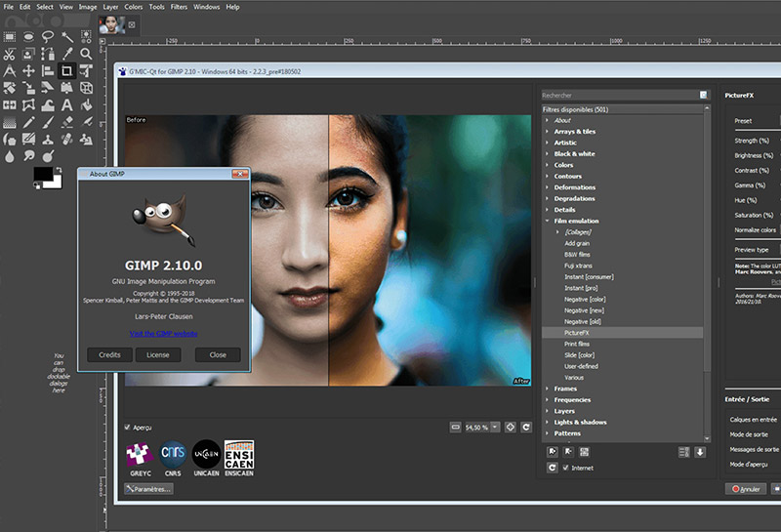Select the Rectangle Select tool

point(10,36)
